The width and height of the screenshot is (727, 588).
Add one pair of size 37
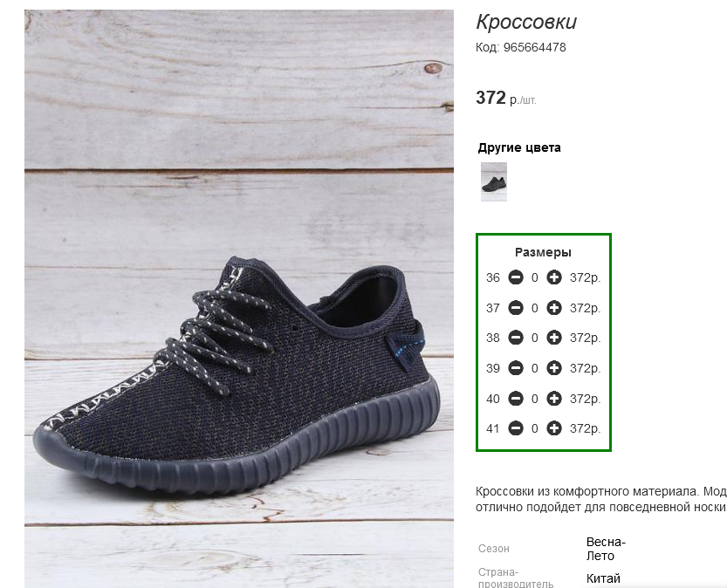coord(554,308)
